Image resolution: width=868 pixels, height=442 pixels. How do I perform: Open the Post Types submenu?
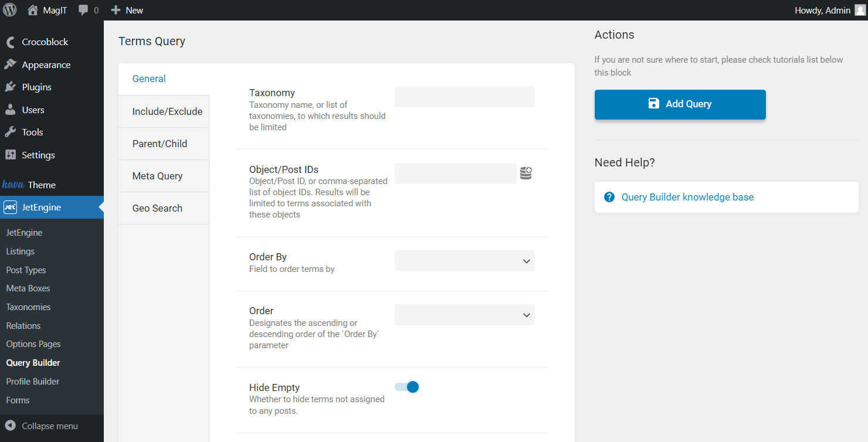[x=26, y=270]
